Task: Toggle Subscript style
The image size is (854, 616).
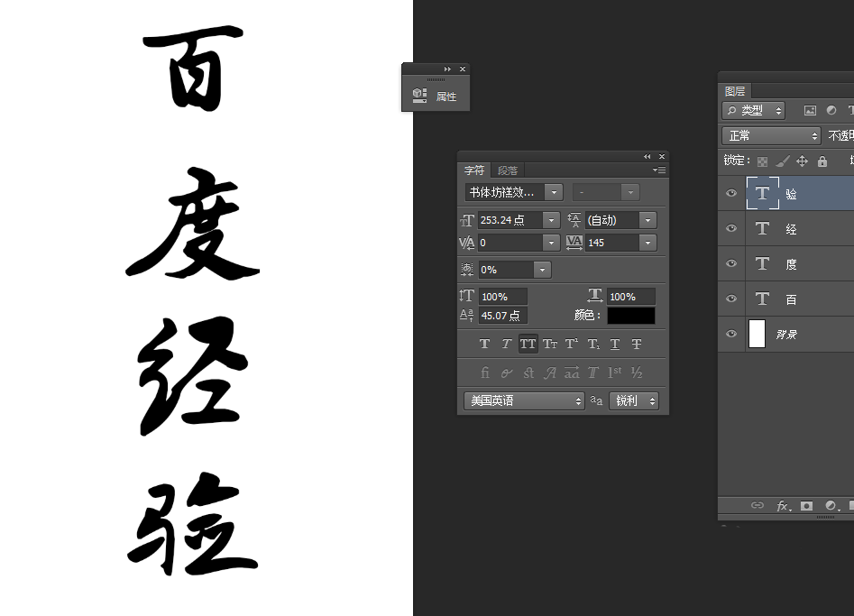Action: (593, 344)
